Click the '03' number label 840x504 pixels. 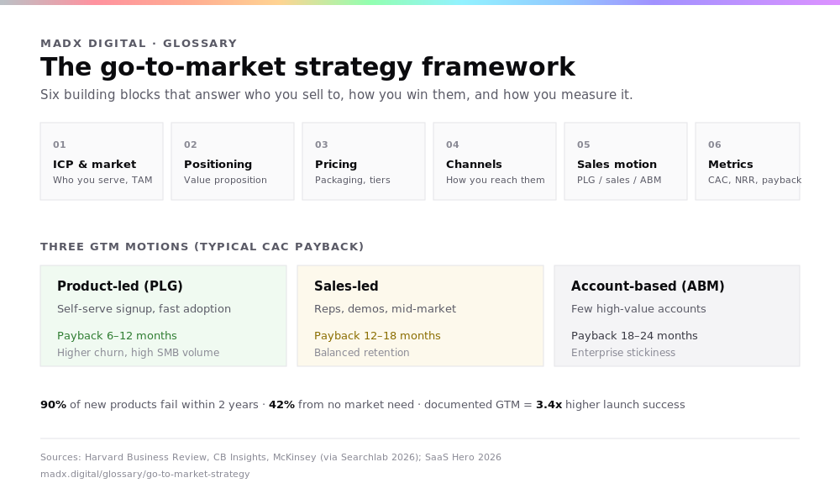click(322, 144)
